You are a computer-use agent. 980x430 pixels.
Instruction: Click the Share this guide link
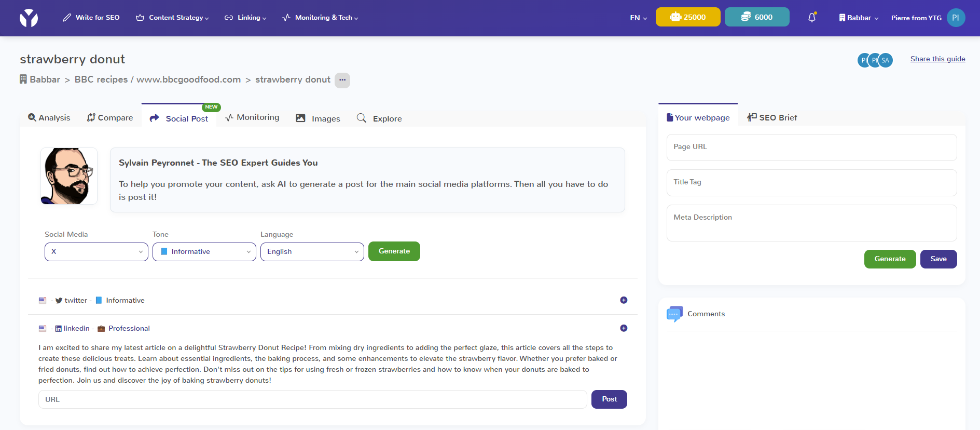tap(938, 59)
